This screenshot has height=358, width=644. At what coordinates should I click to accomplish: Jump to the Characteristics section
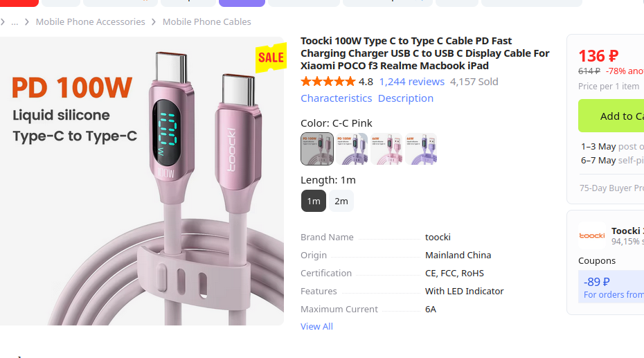pos(336,98)
